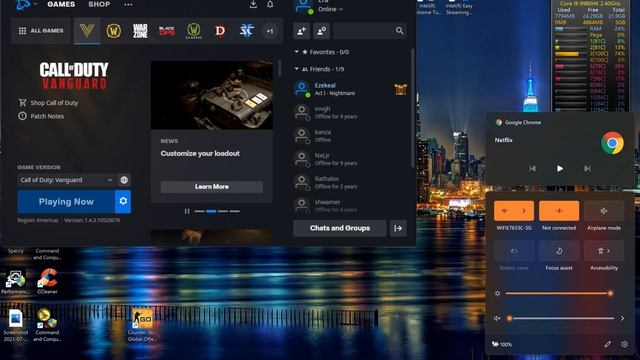Viewport: 640px width, 360px height.
Task: Open game settings gear next to Playing Now
Action: click(123, 201)
